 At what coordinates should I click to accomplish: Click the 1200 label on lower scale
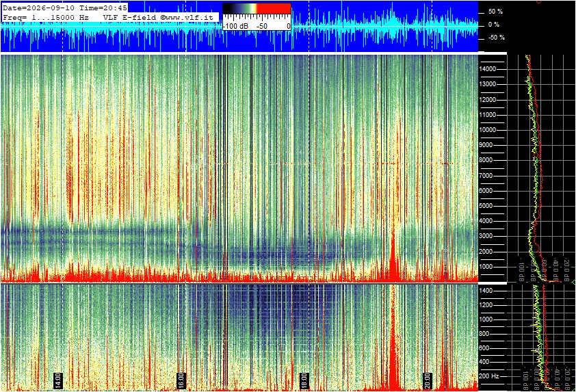(486, 305)
